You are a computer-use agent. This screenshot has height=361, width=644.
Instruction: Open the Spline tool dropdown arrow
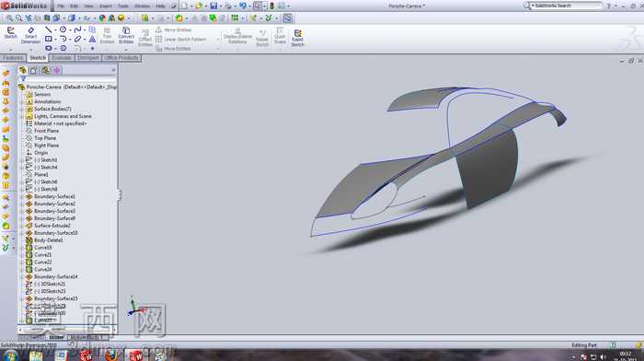[85, 30]
